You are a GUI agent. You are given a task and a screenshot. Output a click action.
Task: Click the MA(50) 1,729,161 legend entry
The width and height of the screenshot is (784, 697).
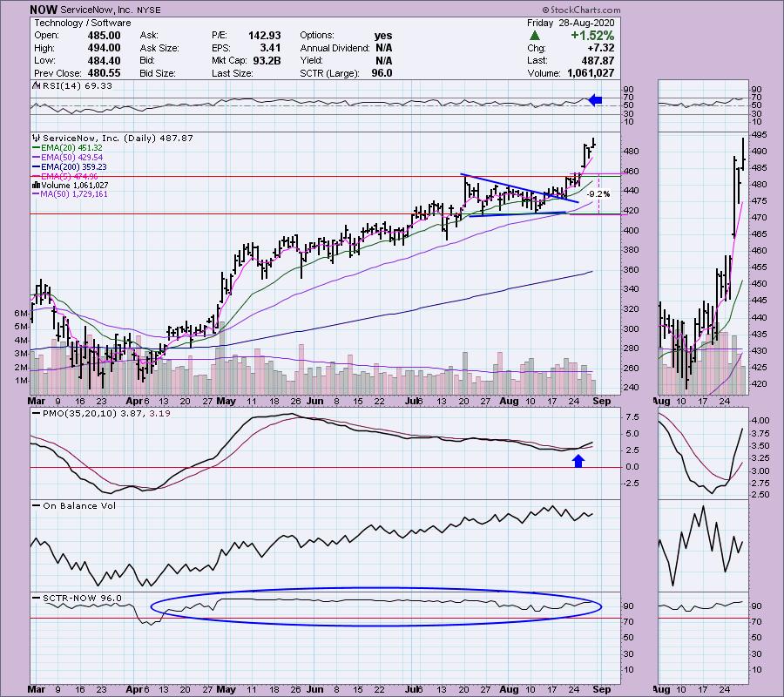pyautogui.click(x=75, y=194)
